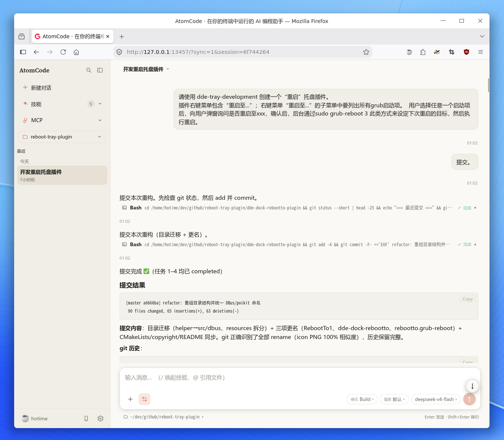Select the AtomCode browser tab
The width and height of the screenshot is (504, 440).
pyautogui.click(x=72, y=36)
